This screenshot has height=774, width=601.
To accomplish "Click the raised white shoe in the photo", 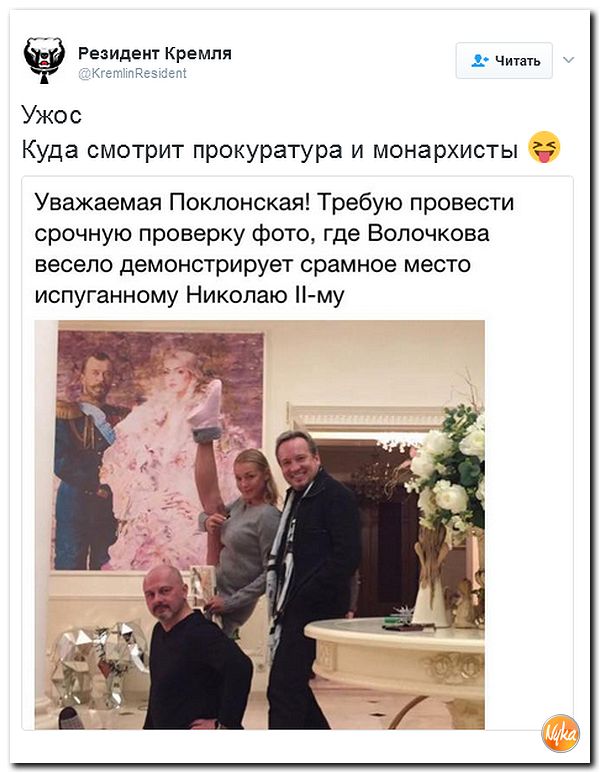I will pyautogui.click(x=205, y=404).
